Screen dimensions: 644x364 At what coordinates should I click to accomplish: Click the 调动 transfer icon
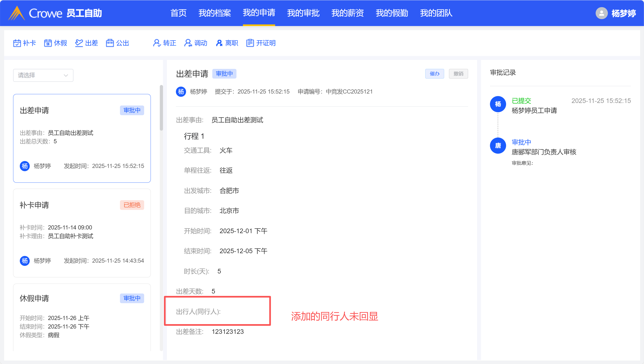pyautogui.click(x=188, y=43)
